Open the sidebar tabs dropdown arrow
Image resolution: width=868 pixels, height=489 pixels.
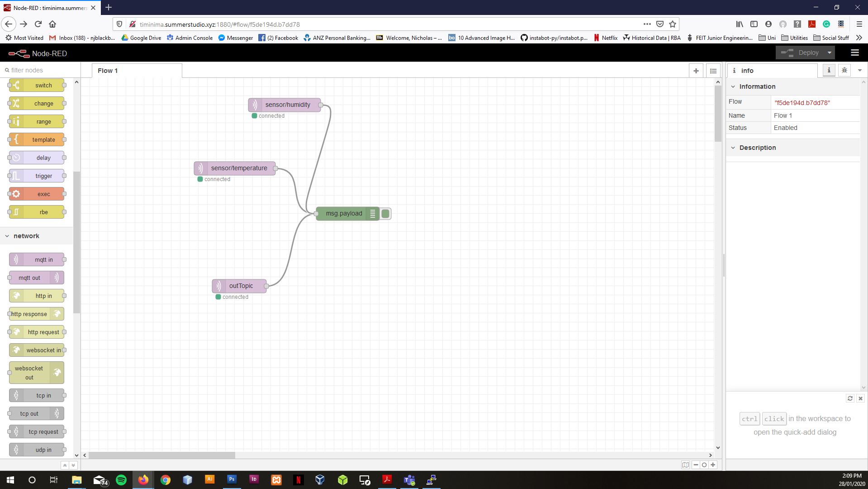tap(859, 70)
